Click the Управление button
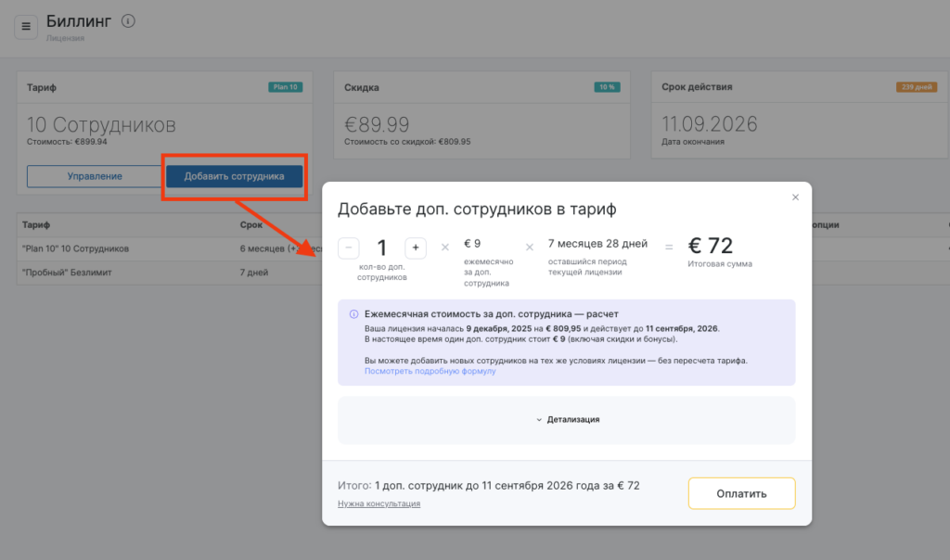 click(x=95, y=176)
